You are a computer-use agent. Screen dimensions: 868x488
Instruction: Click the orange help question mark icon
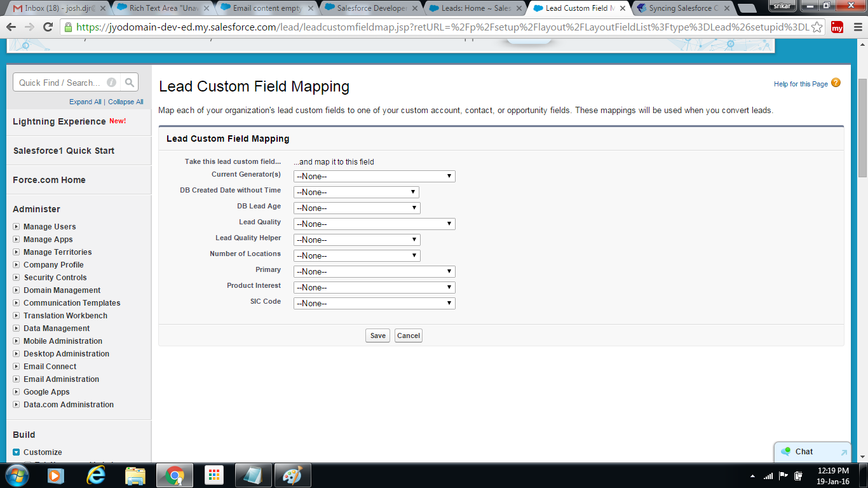coord(836,83)
